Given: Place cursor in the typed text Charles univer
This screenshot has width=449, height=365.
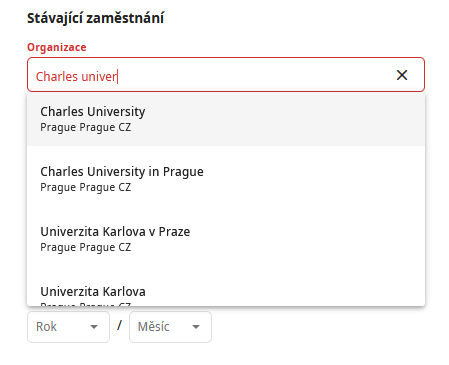Looking at the screenshot, I should coord(76,76).
